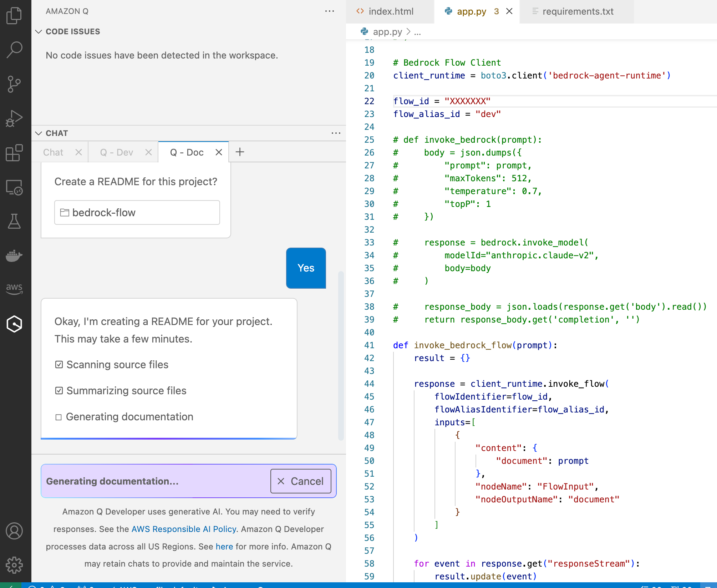Open the index.html editor tab
717x588 pixels.
pyautogui.click(x=390, y=11)
